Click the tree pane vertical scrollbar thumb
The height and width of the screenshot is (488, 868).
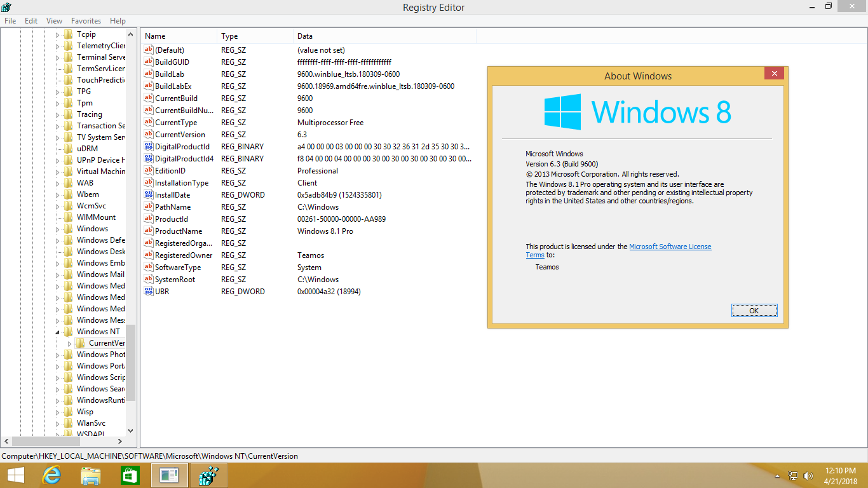(x=131, y=363)
